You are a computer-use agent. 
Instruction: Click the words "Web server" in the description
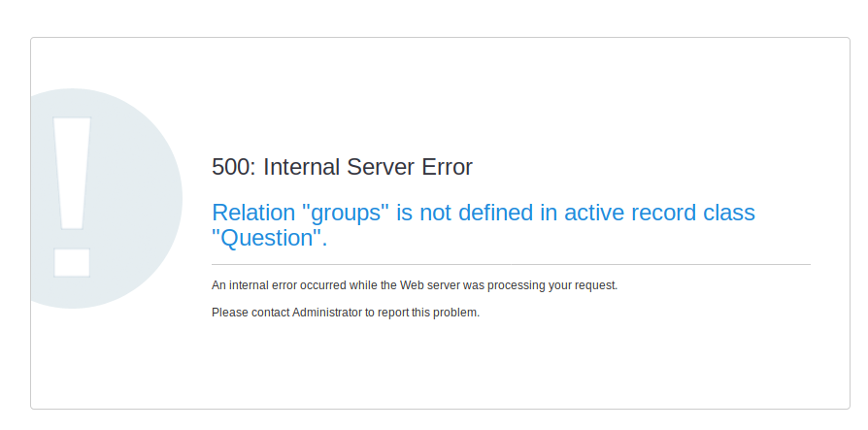point(482,285)
